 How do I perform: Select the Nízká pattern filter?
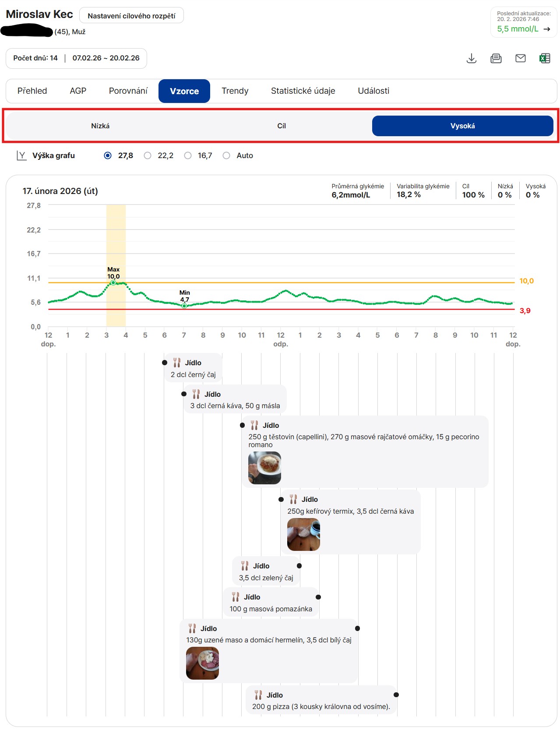click(x=100, y=126)
